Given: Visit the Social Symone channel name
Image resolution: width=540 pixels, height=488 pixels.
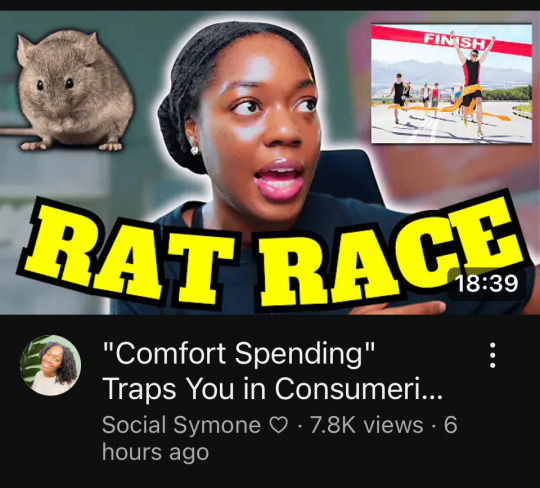Looking at the screenshot, I should tap(181, 425).
